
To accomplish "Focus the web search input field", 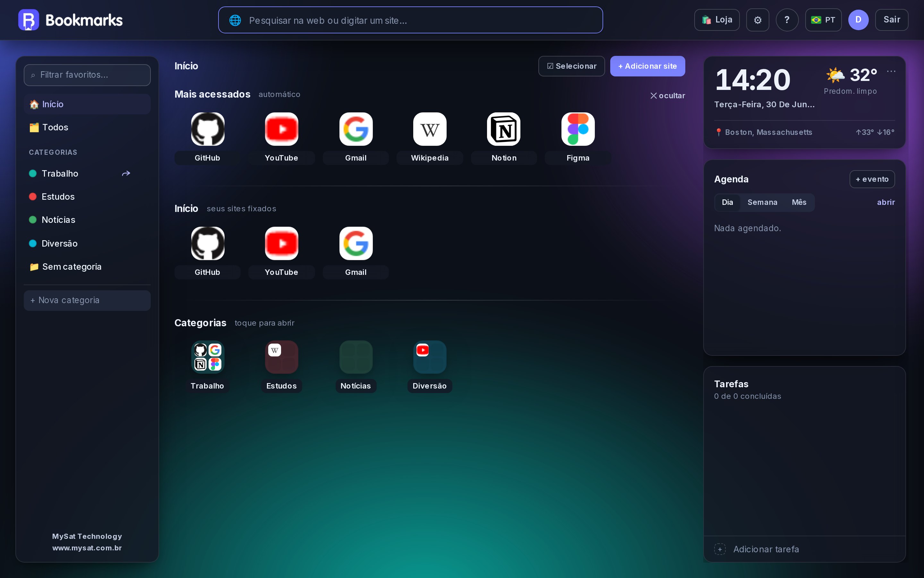I will click(x=410, y=20).
